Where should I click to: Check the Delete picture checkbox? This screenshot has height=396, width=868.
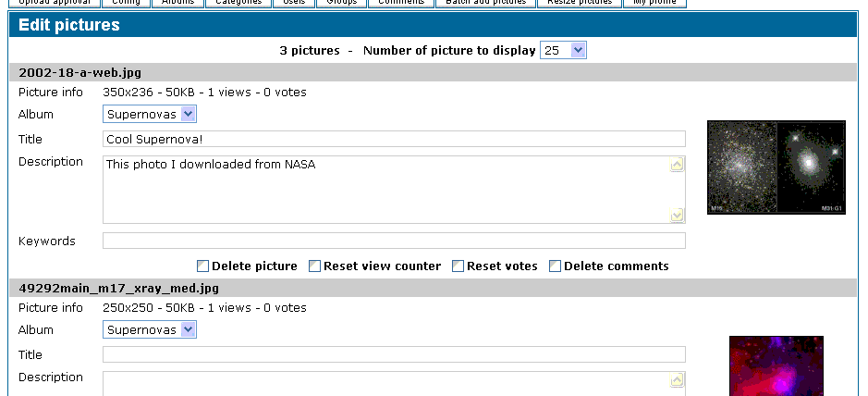coord(203,266)
